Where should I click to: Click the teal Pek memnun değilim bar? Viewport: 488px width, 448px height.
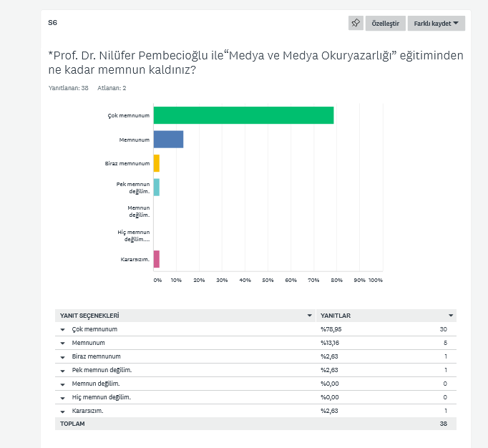pos(156,188)
